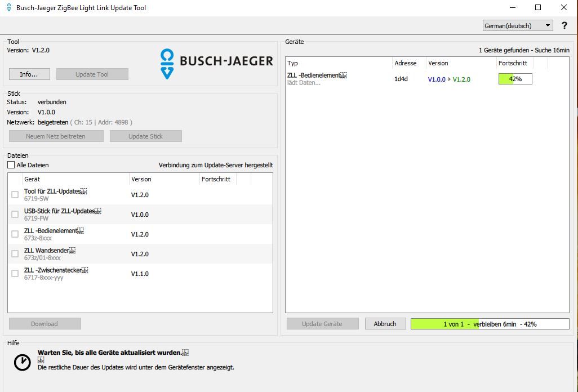Sort files by Gerät column header
The height and width of the screenshot is (392, 578).
[75, 179]
